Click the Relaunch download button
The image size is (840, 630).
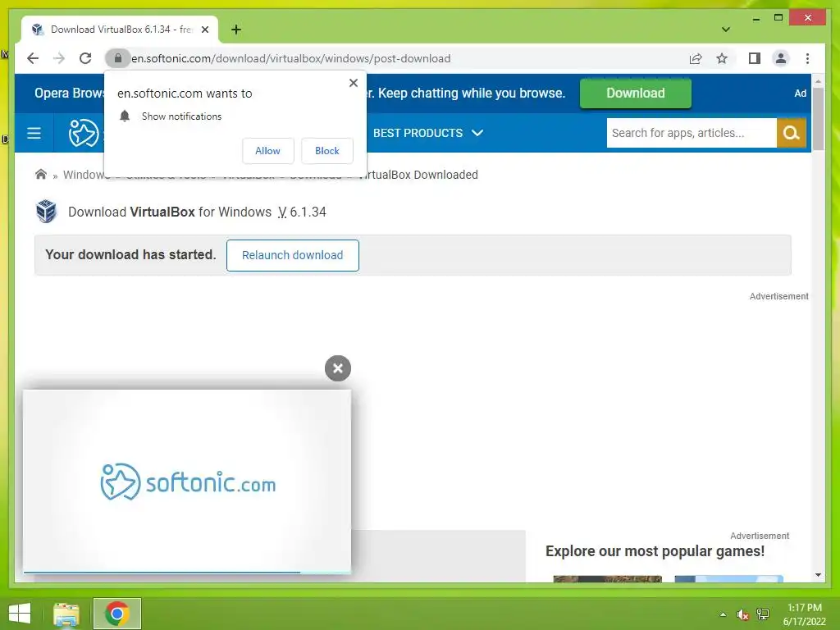pyautogui.click(x=293, y=256)
